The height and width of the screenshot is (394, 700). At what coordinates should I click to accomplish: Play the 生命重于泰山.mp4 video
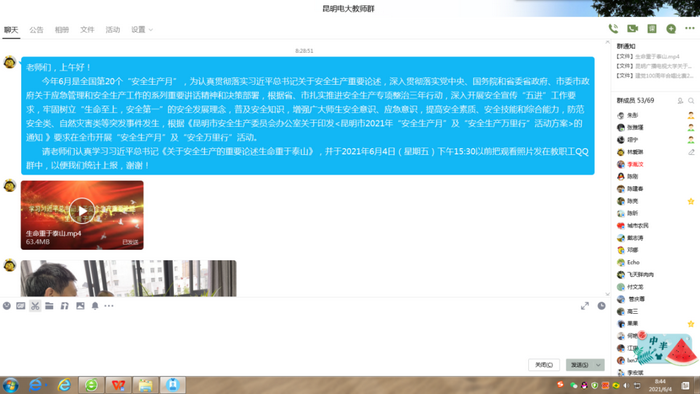[x=82, y=211]
